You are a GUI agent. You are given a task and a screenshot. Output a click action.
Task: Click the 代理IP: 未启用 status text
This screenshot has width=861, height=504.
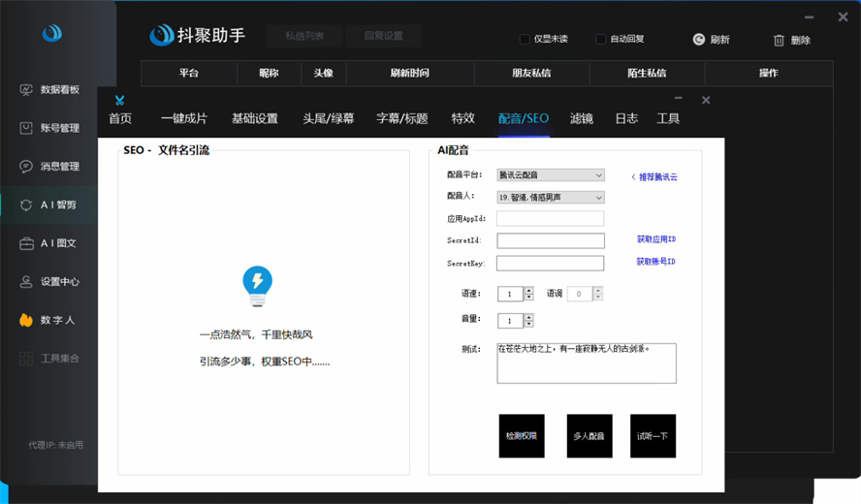click(55, 445)
